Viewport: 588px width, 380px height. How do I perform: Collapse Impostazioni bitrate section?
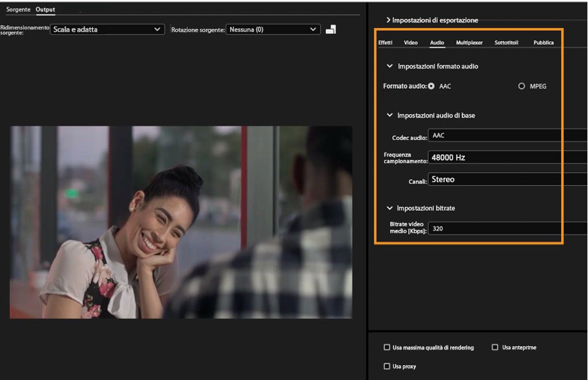(x=390, y=208)
